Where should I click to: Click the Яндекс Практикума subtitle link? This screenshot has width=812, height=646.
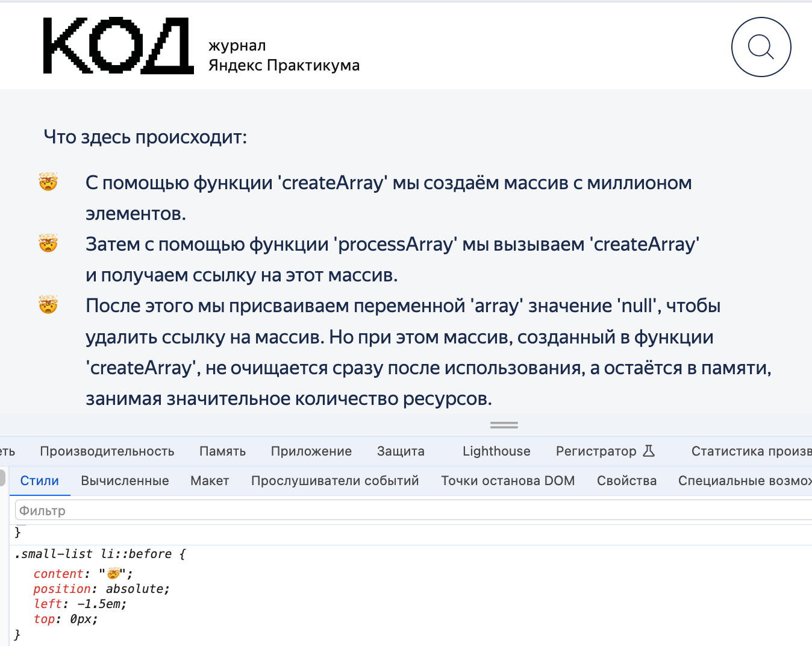click(284, 65)
